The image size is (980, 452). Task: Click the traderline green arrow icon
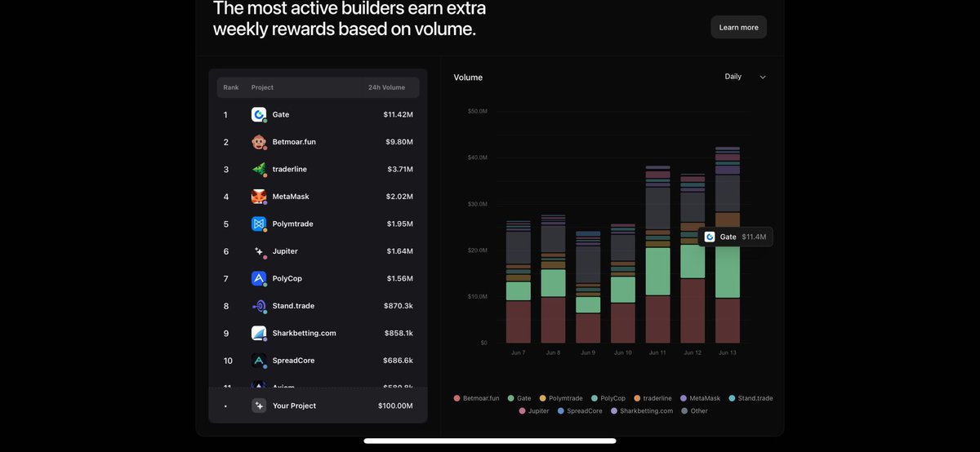(259, 170)
